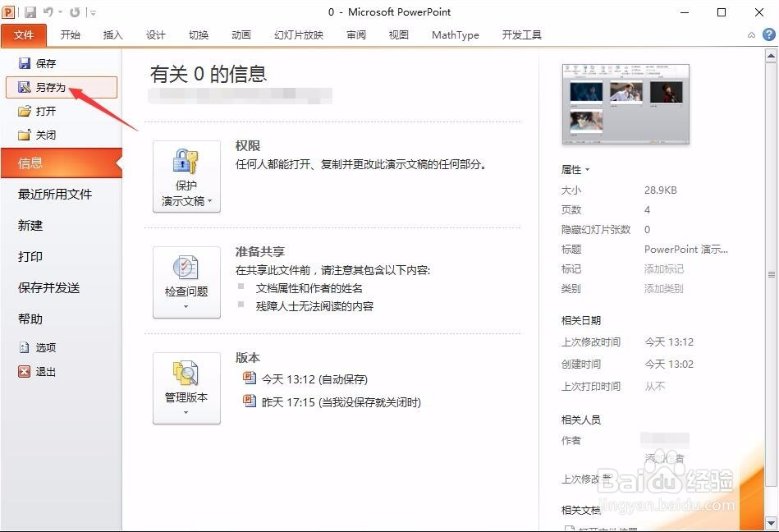Open the 昨天 17:15 unsaved version
Screen dimensions: 779x532
coord(332,401)
